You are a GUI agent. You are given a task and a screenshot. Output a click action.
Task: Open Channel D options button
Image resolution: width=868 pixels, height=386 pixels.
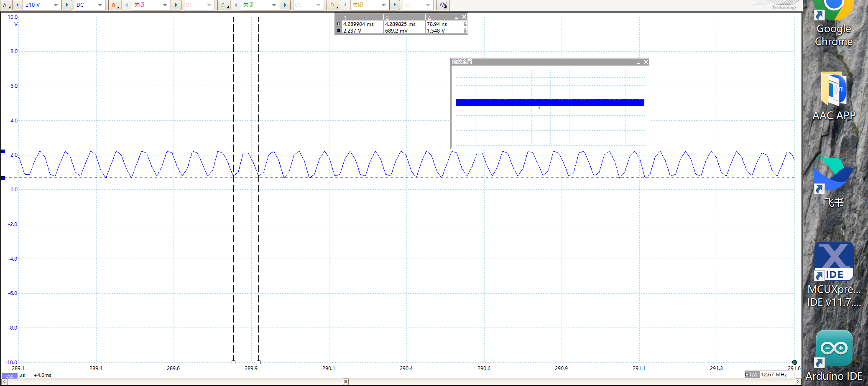(334, 5)
